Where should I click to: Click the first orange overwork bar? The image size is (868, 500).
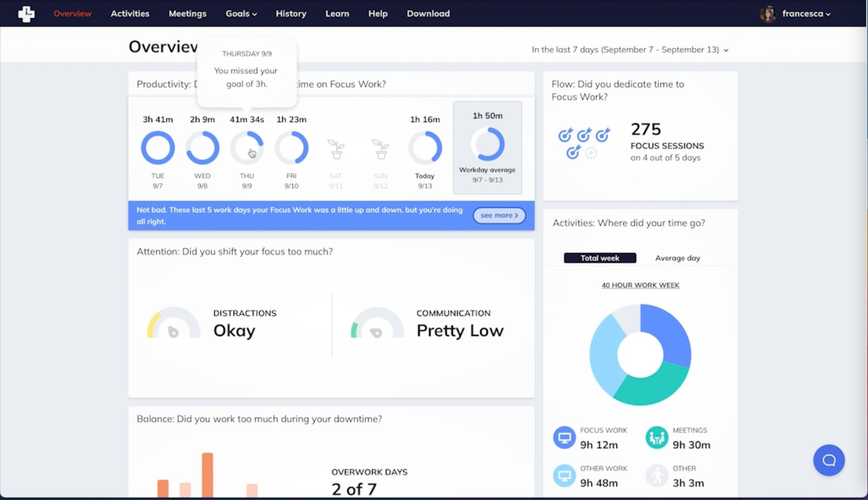pos(163,488)
